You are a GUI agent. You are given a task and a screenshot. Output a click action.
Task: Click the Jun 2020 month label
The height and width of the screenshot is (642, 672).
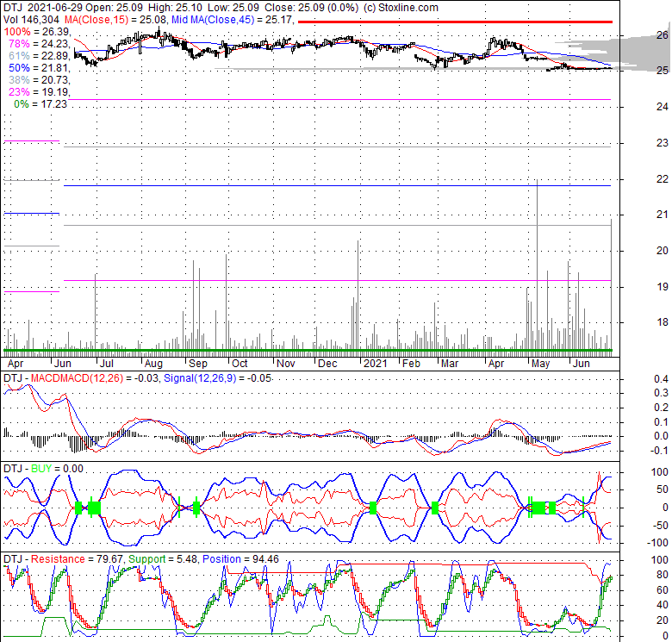pos(63,364)
